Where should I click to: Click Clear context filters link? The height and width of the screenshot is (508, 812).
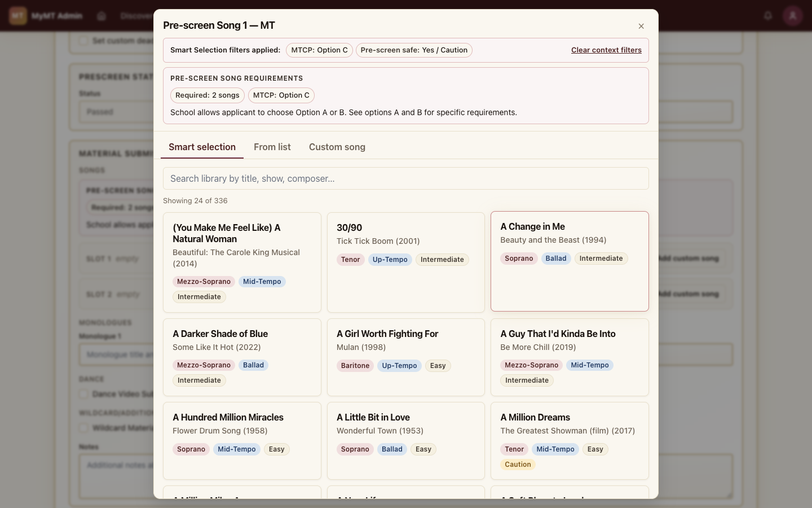[x=606, y=50]
